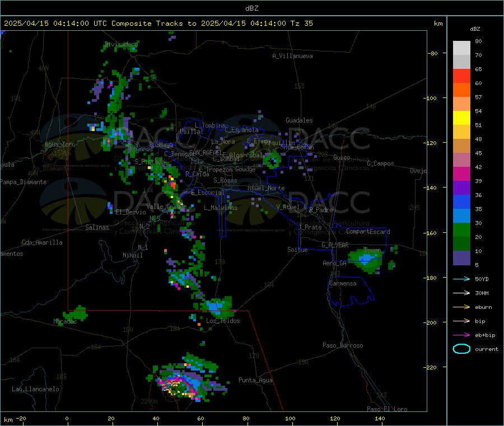Pick the 5 dBZ purple legend band
The width and height of the screenshot is (504, 426).
[461, 258]
